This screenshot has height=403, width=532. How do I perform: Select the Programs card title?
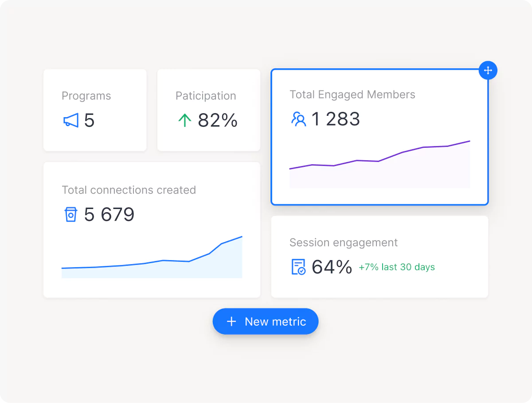pos(86,96)
